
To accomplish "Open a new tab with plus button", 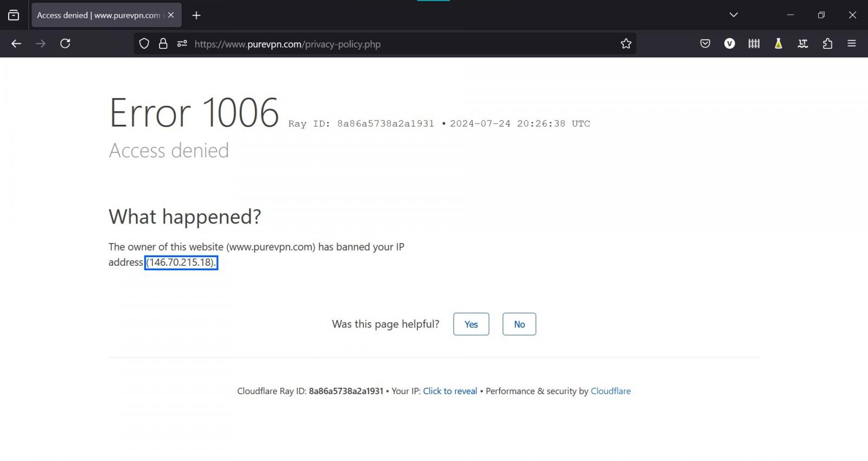I will click(x=196, y=15).
